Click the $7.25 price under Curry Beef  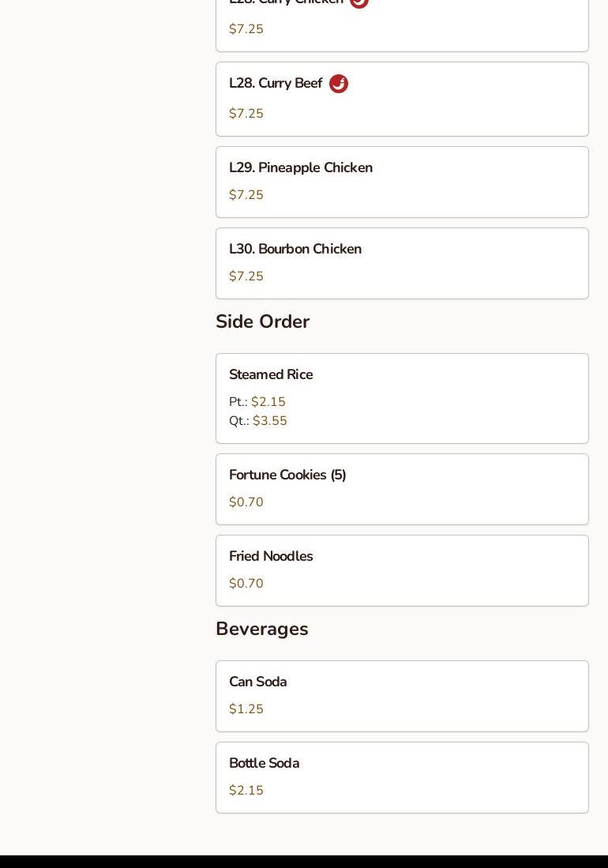(x=246, y=114)
